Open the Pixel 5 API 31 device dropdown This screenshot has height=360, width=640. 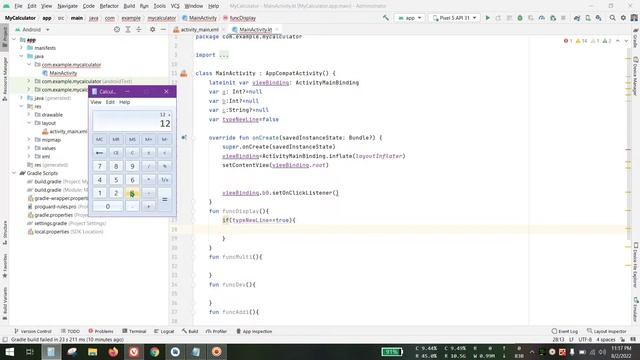point(454,18)
